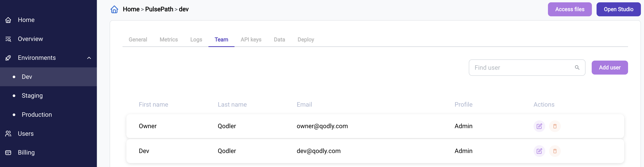Viewport: 644px width, 167px height.
Task: Click PulsePath in the breadcrumb
Action: [159, 9]
